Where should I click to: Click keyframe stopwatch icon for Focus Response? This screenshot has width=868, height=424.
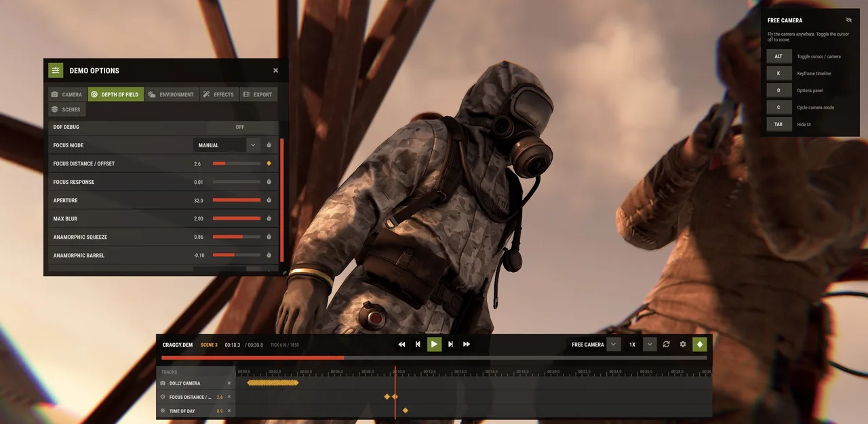pos(269,182)
